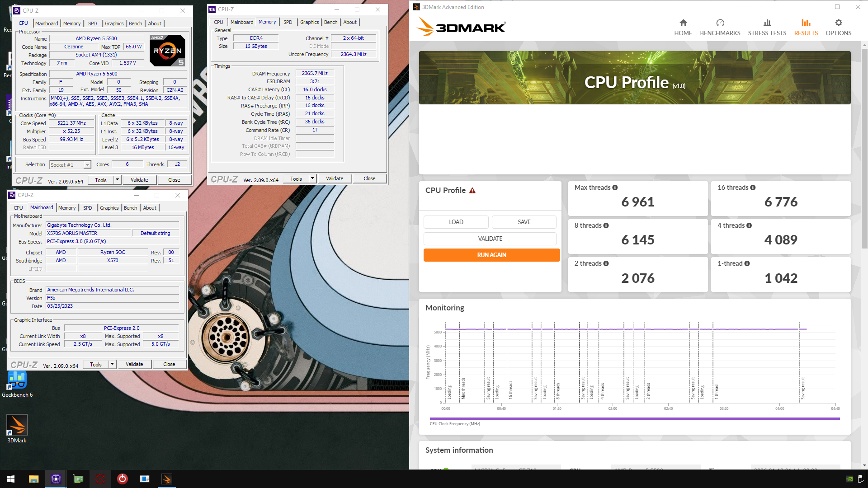Click the X570S AORUS MASTER model field
The height and width of the screenshot is (488, 868).
coord(88,233)
